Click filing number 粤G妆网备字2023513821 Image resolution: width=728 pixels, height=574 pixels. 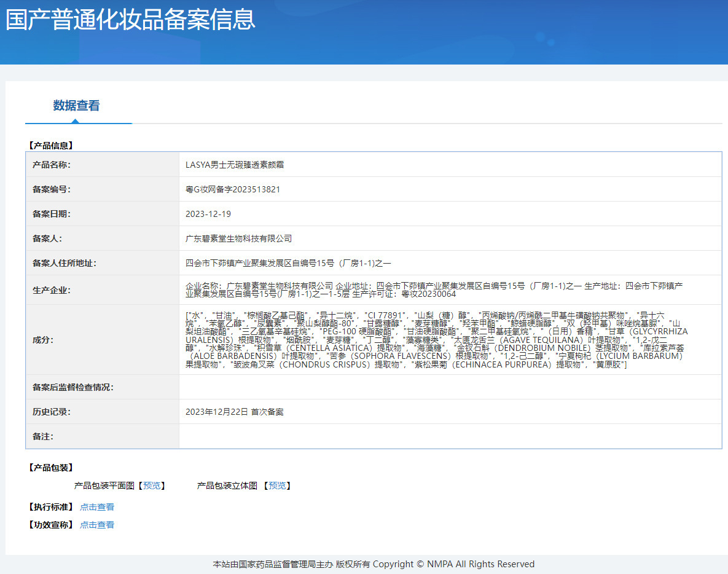coord(233,189)
